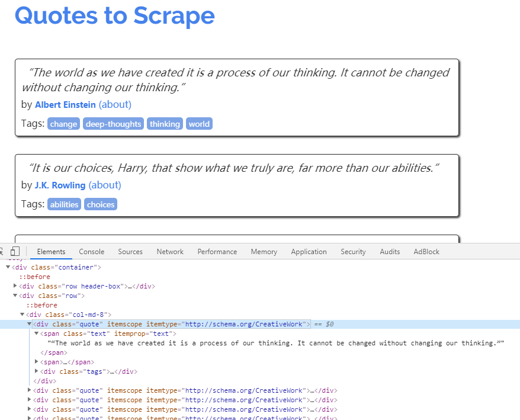Viewport: 520px width, 420px height.
Task: Click the world tag
Action: pyautogui.click(x=199, y=124)
